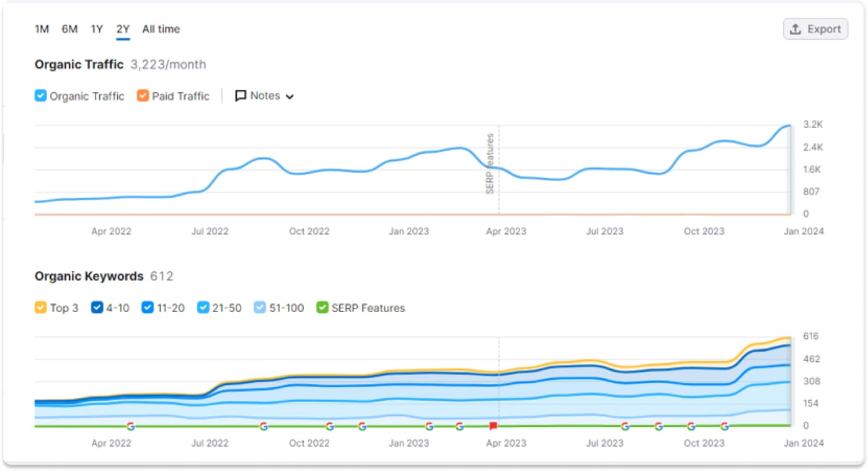Image resolution: width=868 pixels, height=471 pixels.
Task: Click the red flag note marker
Action: click(x=493, y=426)
